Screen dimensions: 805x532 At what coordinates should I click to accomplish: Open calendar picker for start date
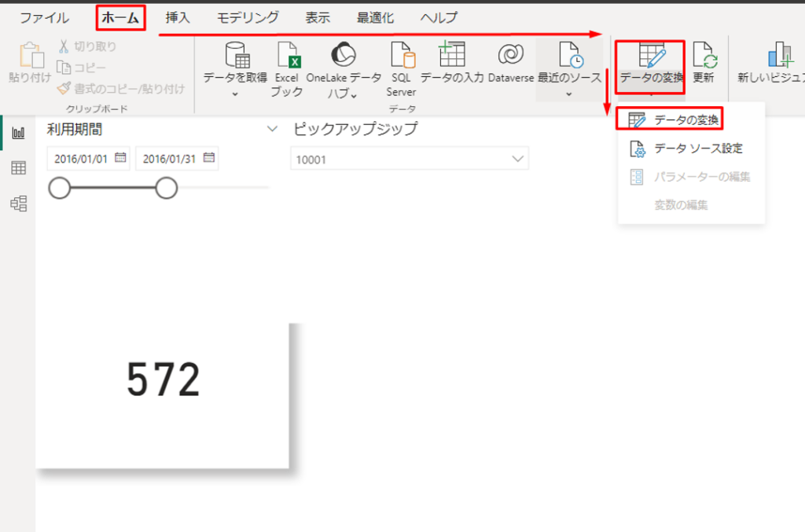tap(120, 157)
